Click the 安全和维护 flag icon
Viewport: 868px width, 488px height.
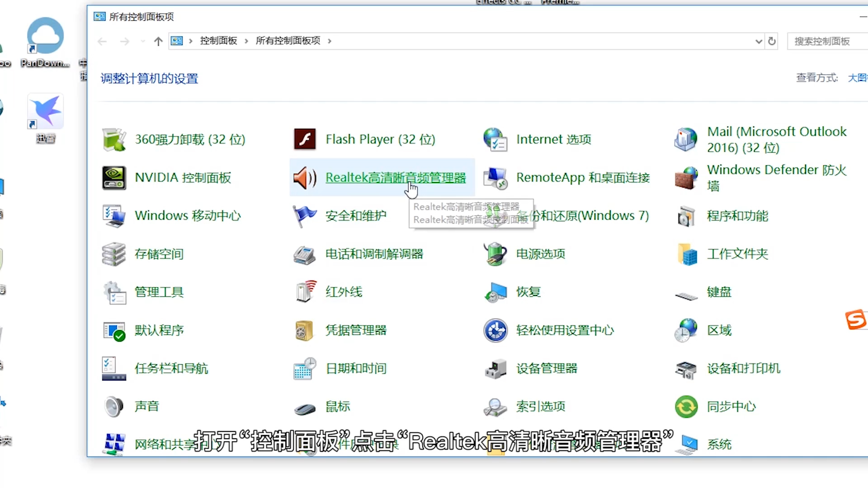(305, 216)
